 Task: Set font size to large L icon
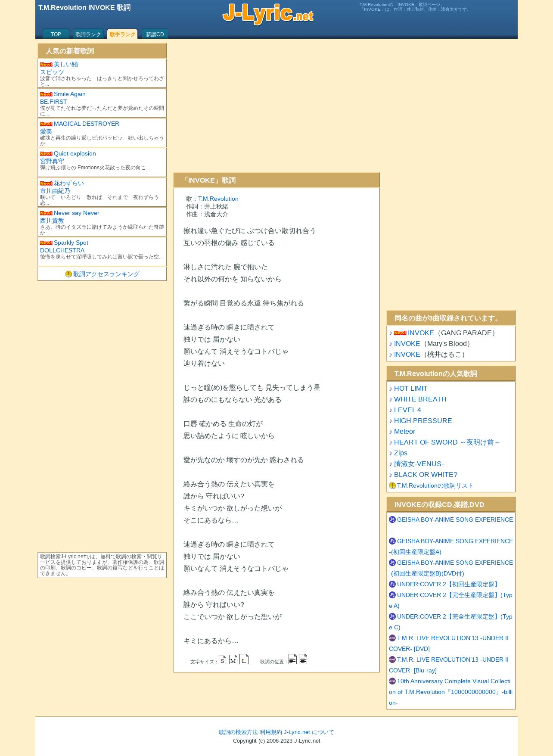click(244, 659)
